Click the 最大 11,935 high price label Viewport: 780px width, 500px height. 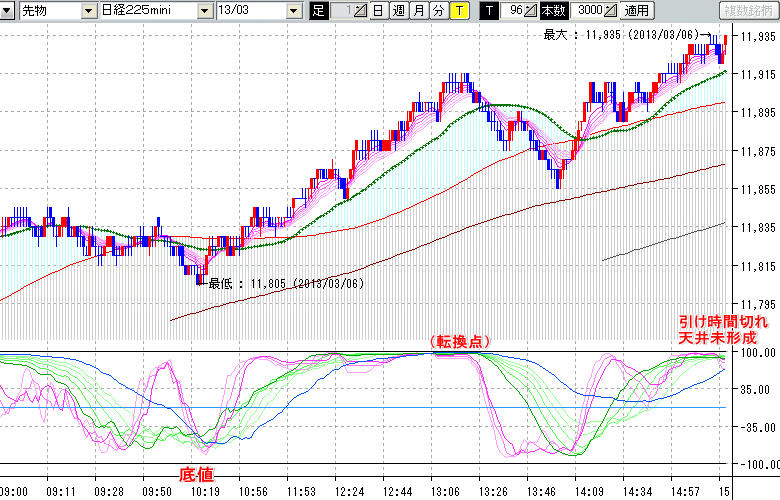(622, 35)
